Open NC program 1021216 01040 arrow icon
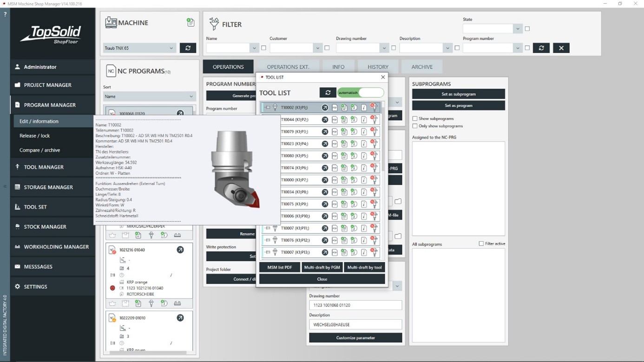This screenshot has height=362, width=644. [180, 250]
